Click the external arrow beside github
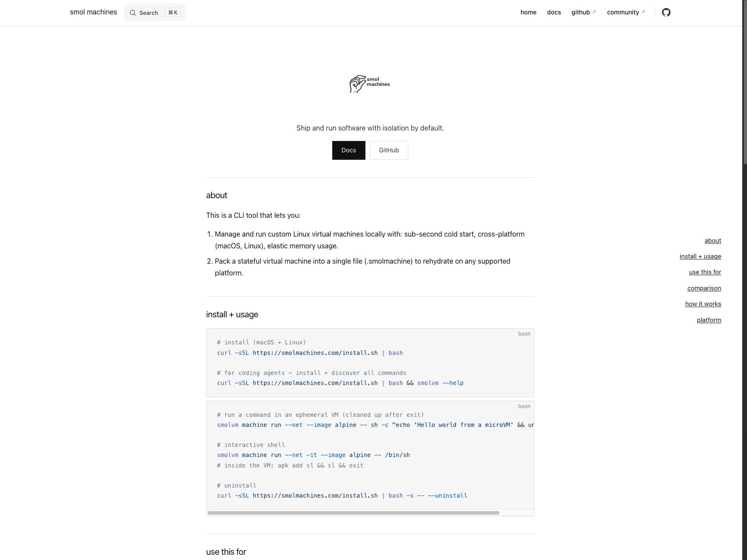Screen dimensions: 747x560 (594, 12)
